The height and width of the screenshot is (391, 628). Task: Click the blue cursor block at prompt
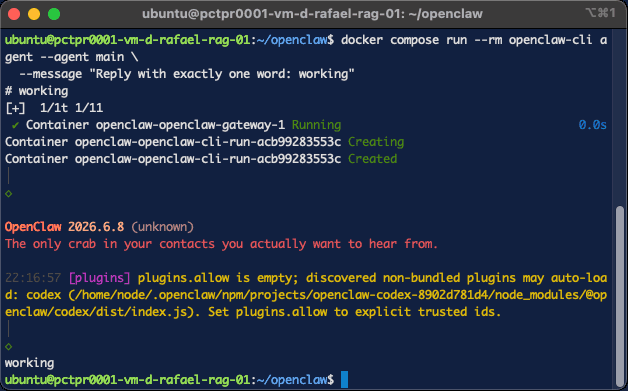coord(344,379)
